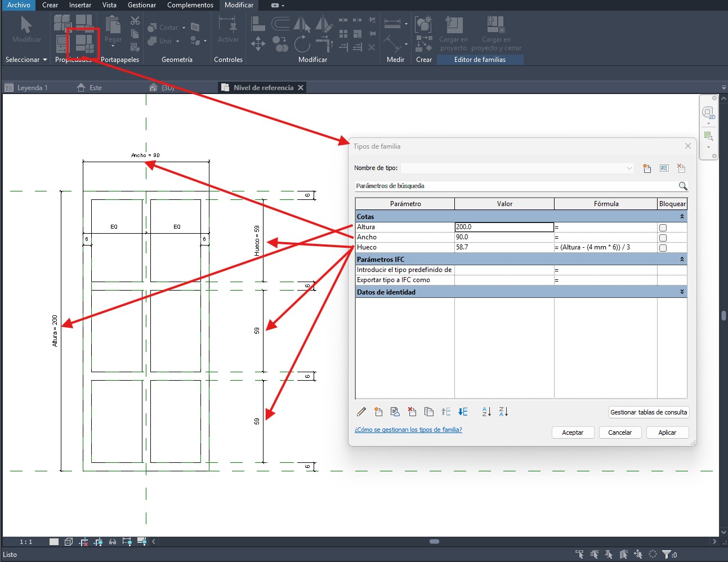Open Family Types tool in the ribbon
The width and height of the screenshot is (728, 562).
(84, 43)
